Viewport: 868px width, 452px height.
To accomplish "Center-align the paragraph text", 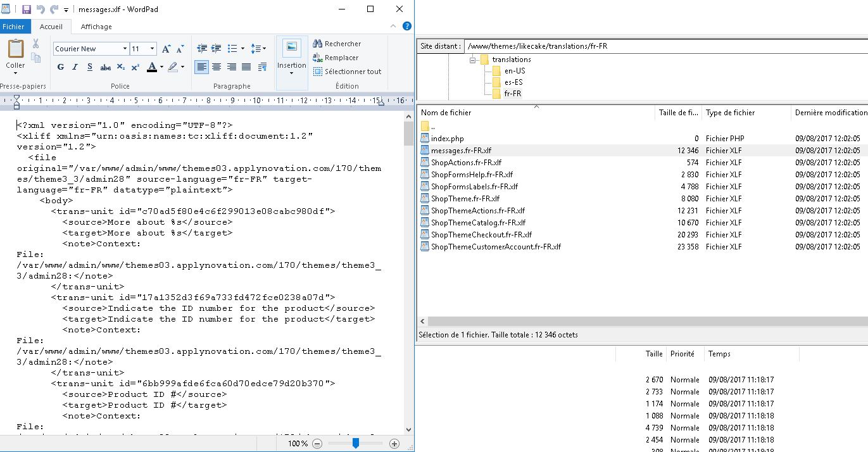I will 217,67.
